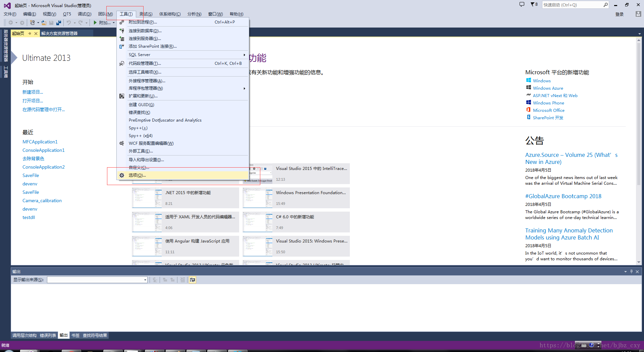Click the Redo toolbar icon
The height and width of the screenshot is (352, 644).
coord(80,23)
